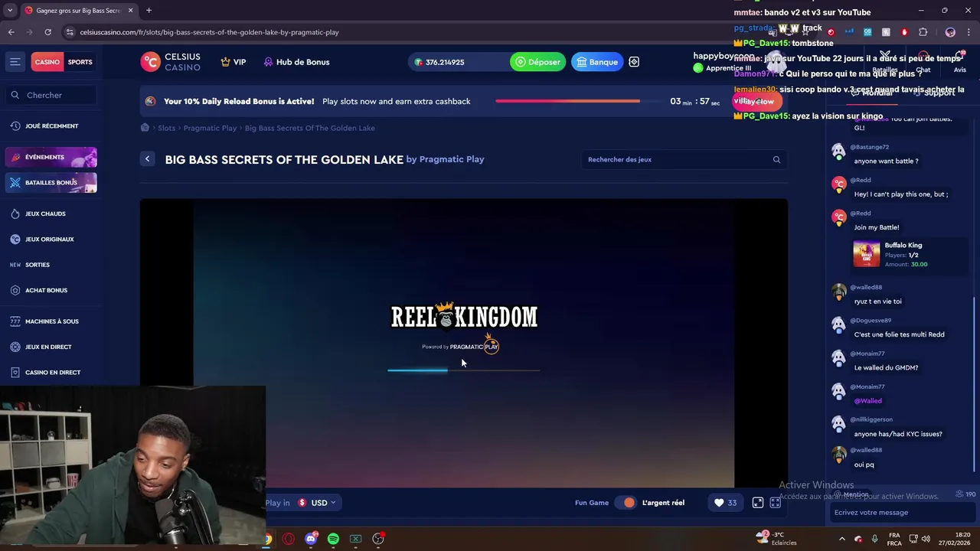Click the heart favorite button showing 33
This screenshot has height=551, width=980.
725,503
